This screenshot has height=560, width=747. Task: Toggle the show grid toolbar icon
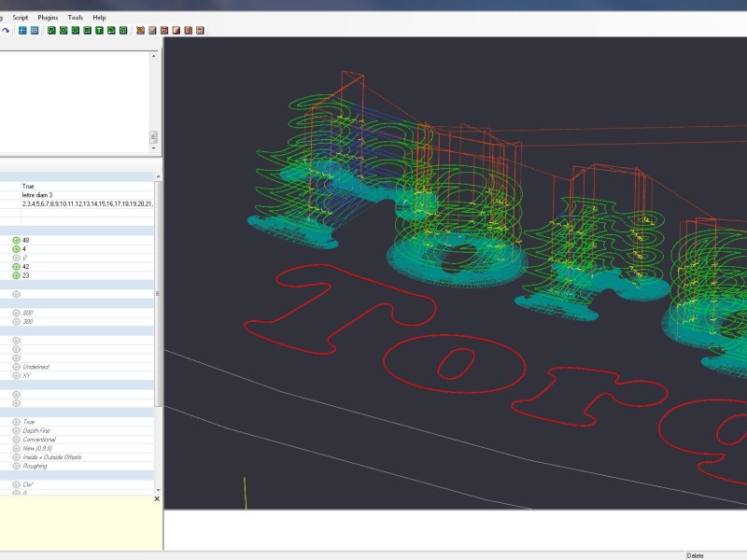click(x=35, y=31)
